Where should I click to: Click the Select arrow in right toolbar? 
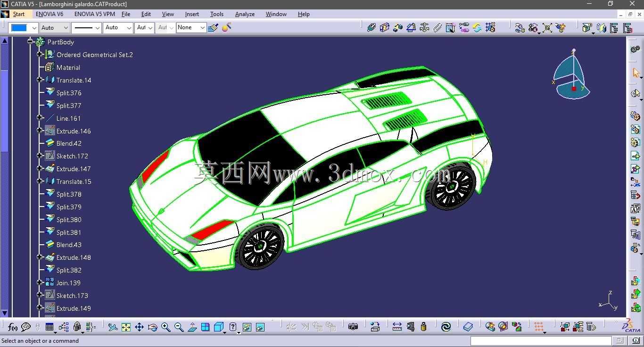636,73
